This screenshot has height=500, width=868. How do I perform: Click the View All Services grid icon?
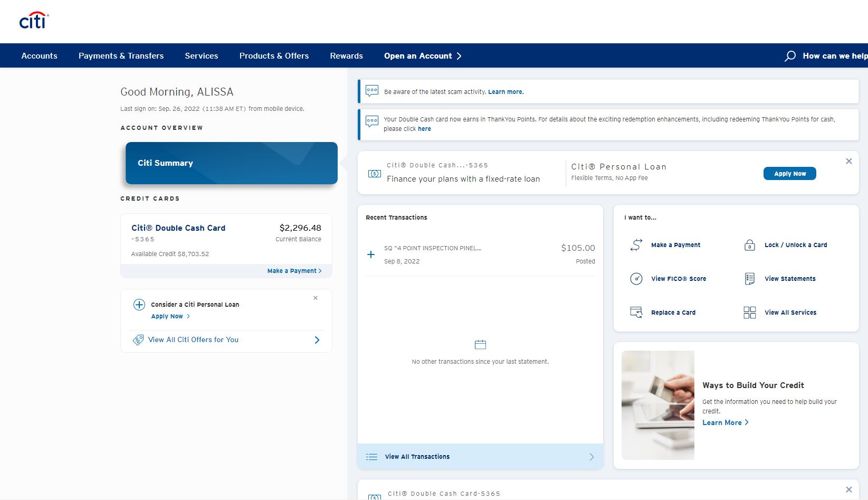tap(750, 313)
